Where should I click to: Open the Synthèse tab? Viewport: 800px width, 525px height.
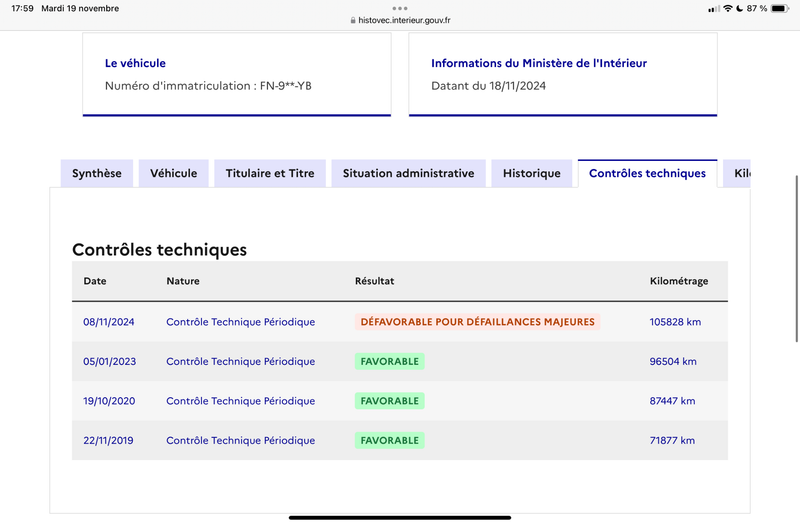click(97, 173)
